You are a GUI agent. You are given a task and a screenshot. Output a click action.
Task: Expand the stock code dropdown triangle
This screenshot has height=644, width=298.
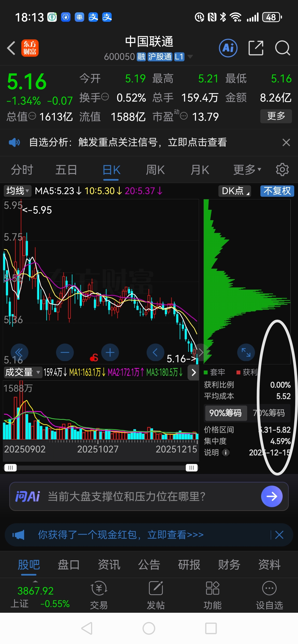tap(190, 57)
